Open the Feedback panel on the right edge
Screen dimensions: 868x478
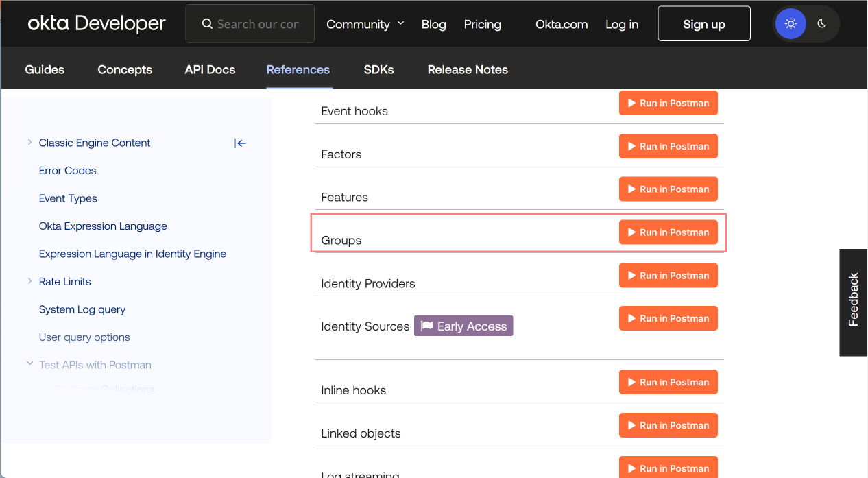pyautogui.click(x=853, y=302)
